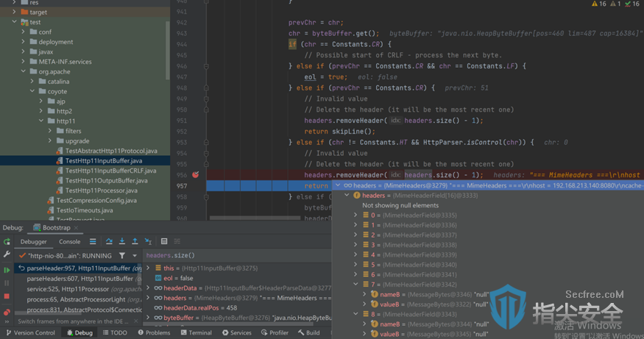
Task: Toggle fold marker at line 948
Action: (x=206, y=88)
